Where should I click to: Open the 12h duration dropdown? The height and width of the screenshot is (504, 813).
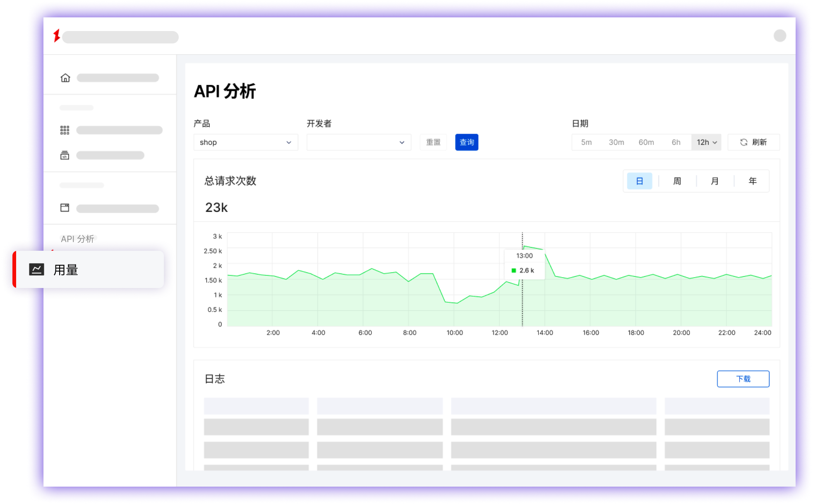click(706, 142)
